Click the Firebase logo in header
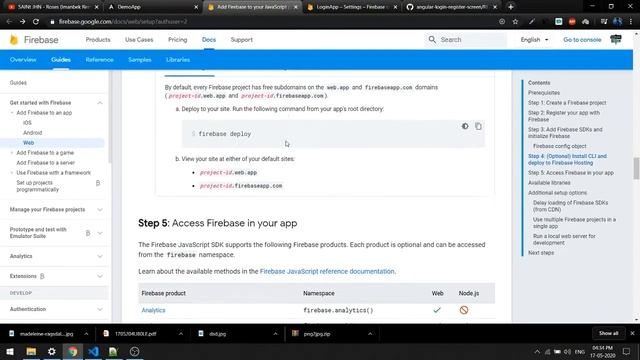The image size is (640, 360). click(34, 40)
